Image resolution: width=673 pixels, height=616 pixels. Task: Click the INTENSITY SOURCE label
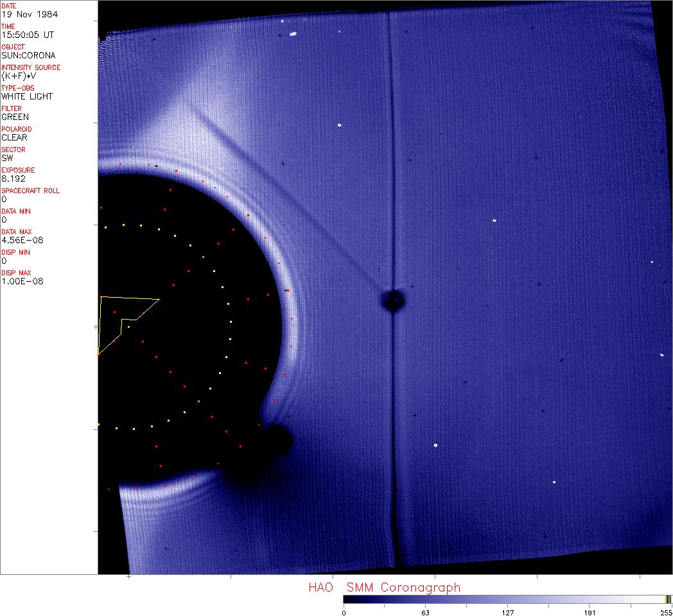coord(31,67)
